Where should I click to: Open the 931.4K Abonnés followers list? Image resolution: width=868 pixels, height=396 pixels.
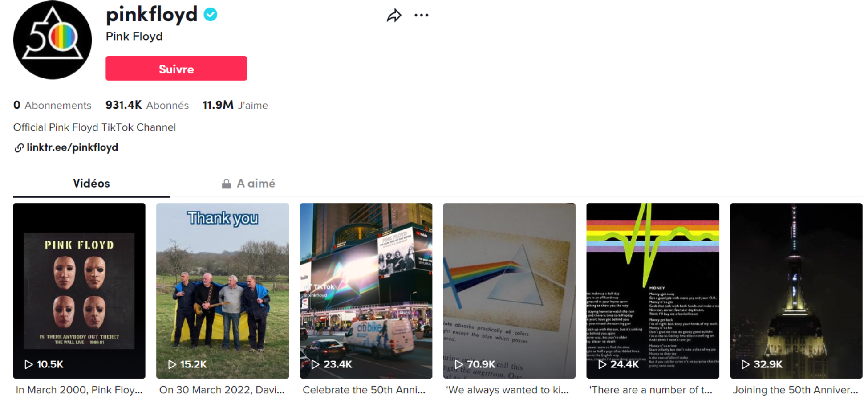[147, 105]
